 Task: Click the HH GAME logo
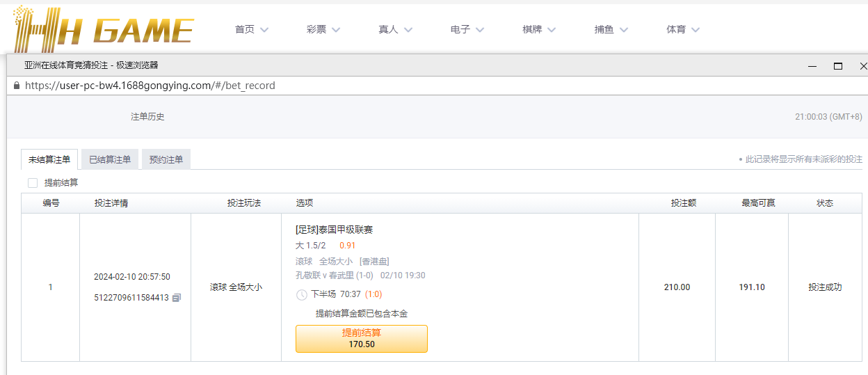point(104,29)
